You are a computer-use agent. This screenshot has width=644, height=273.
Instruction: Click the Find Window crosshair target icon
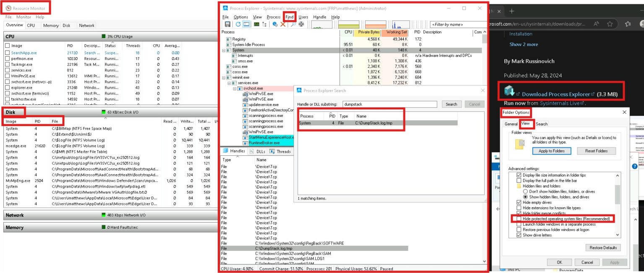pos(301,24)
